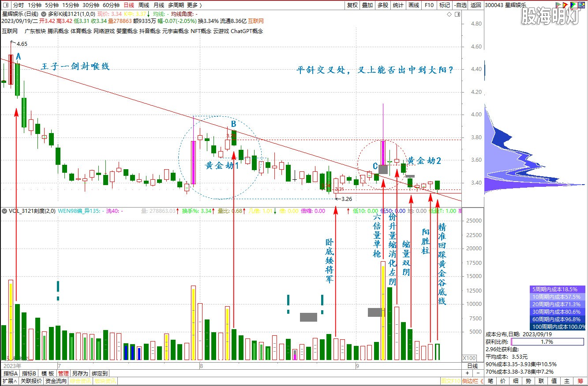Toggle the panel layout icon at top-left

tap(5, 5)
